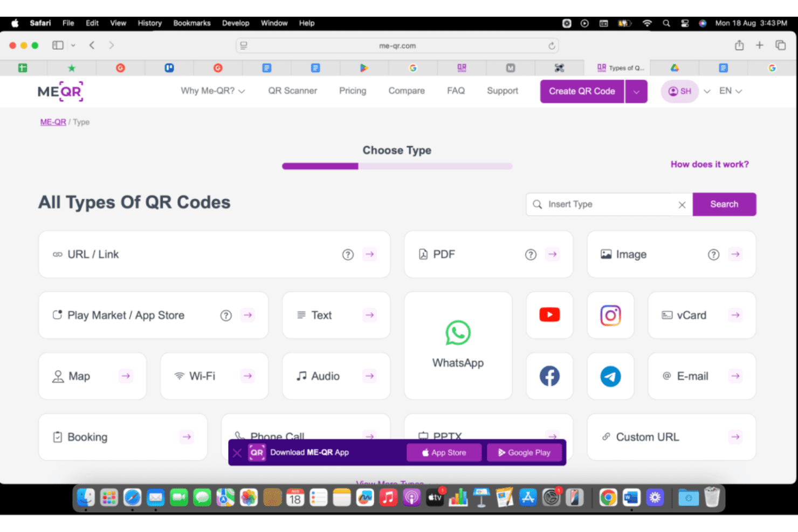Screen dimensions: 798x532
Task: Open the Facebook QR code type
Action: pos(549,376)
